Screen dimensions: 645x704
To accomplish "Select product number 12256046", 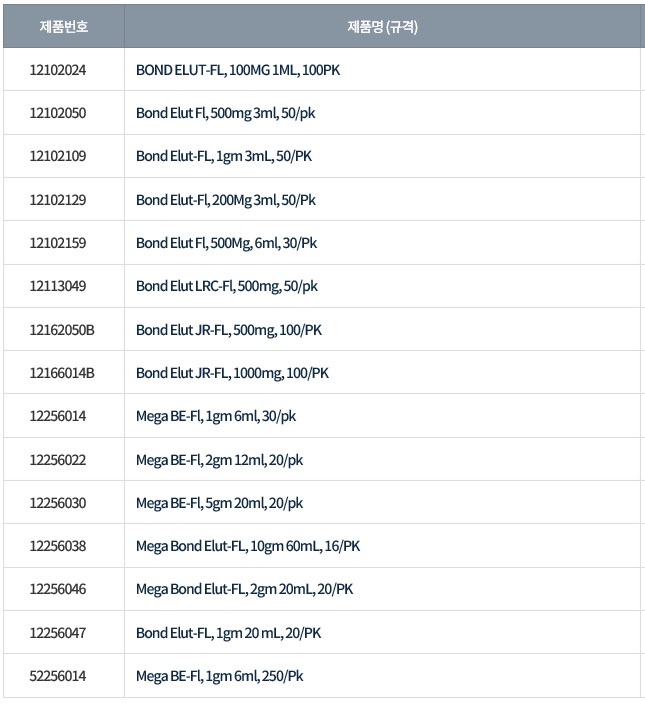I will point(58,589).
